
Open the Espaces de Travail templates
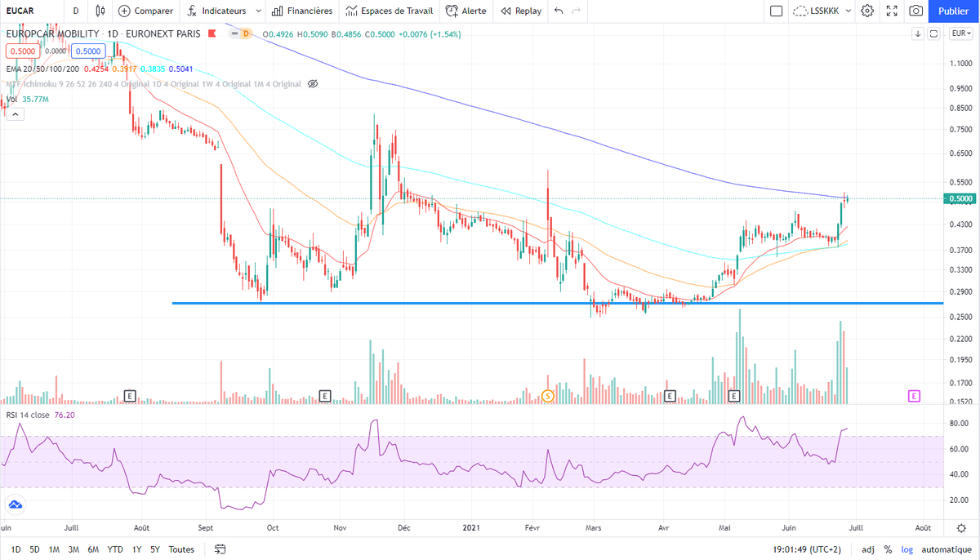point(389,11)
